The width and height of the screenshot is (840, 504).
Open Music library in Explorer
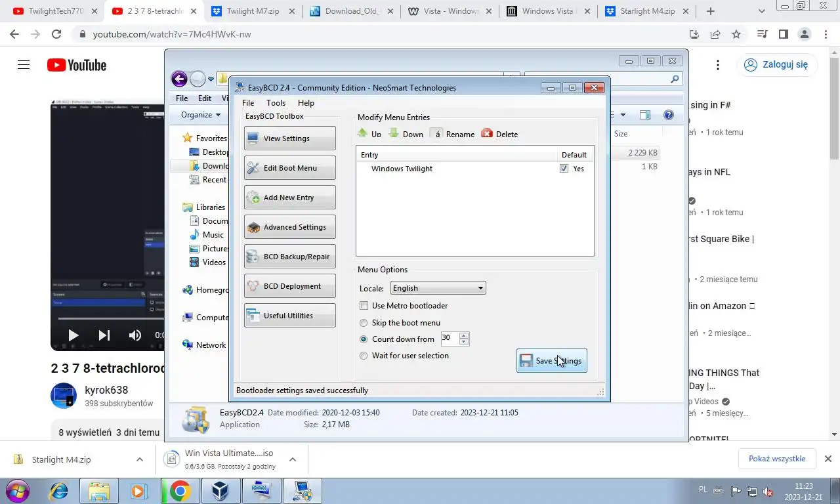click(213, 235)
